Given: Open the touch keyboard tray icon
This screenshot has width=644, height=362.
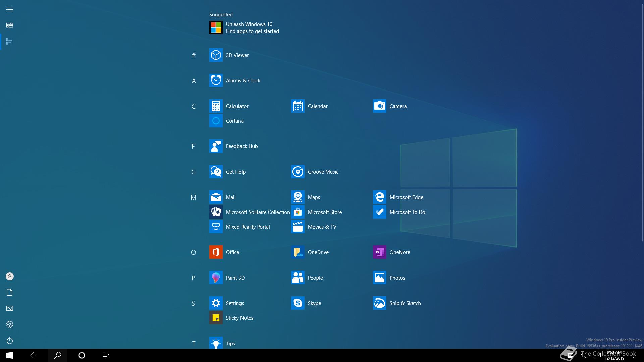Looking at the screenshot, I should (597, 355).
